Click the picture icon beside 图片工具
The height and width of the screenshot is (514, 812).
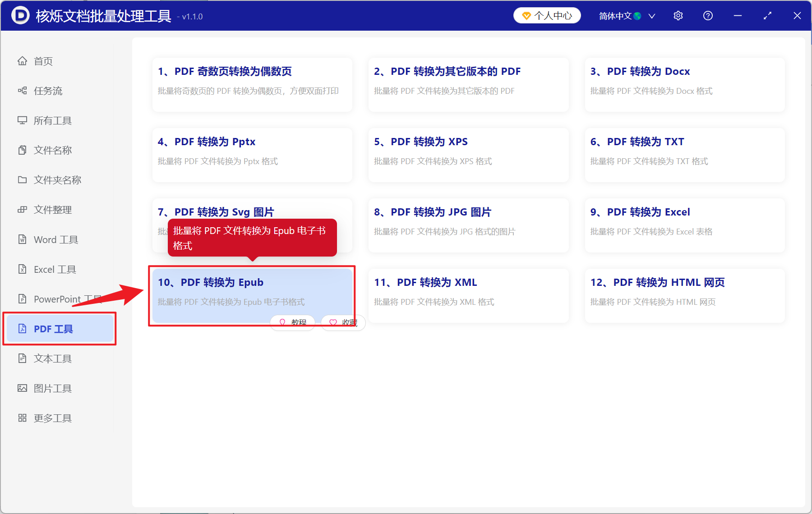click(x=22, y=388)
